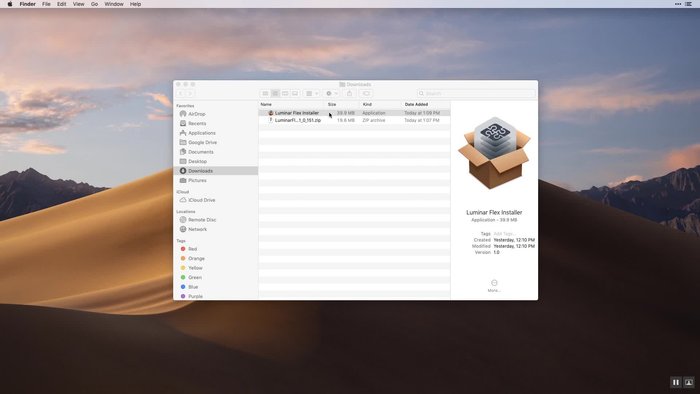Go forward with the Finder forward arrow

coord(190,93)
